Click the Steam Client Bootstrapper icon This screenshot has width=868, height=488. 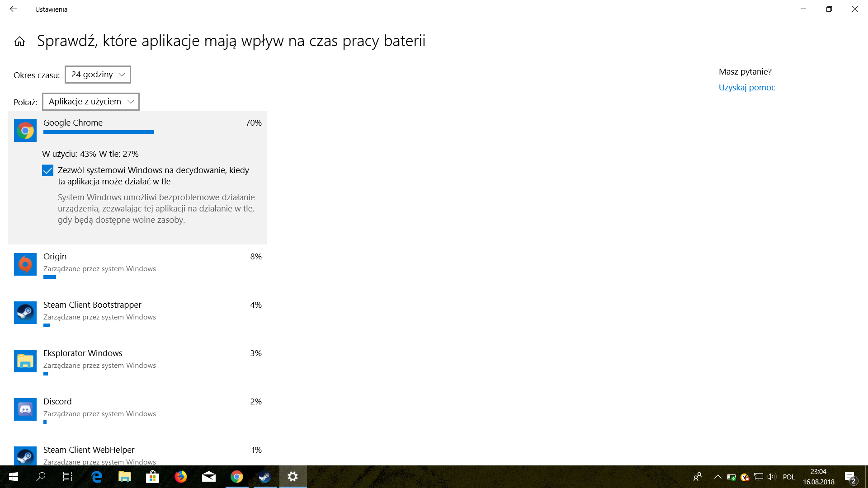[x=25, y=313]
